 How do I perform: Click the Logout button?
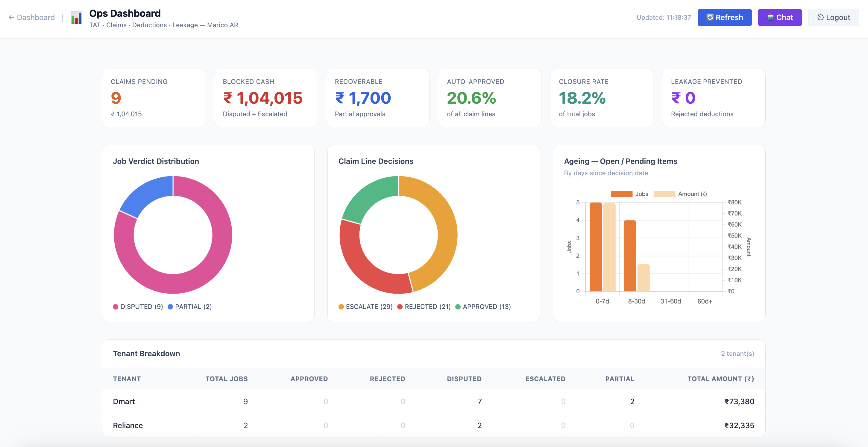point(833,18)
